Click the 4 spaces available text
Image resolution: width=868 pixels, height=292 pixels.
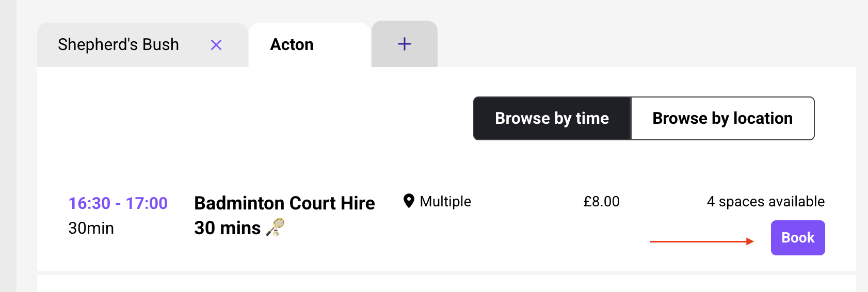[x=766, y=201]
